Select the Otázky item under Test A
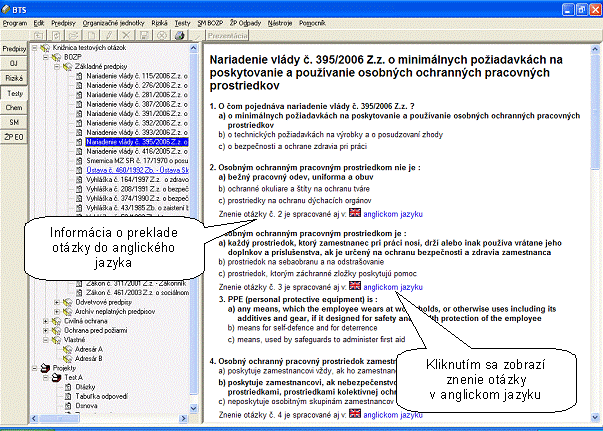Screen dimensions: 603x431 pyautogui.click(x=85, y=387)
